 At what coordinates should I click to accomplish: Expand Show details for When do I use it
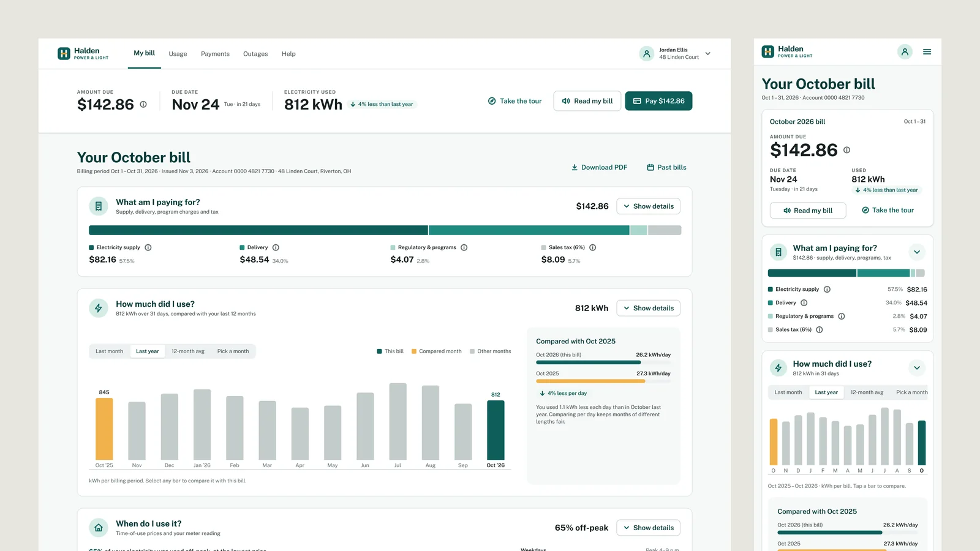(x=648, y=528)
